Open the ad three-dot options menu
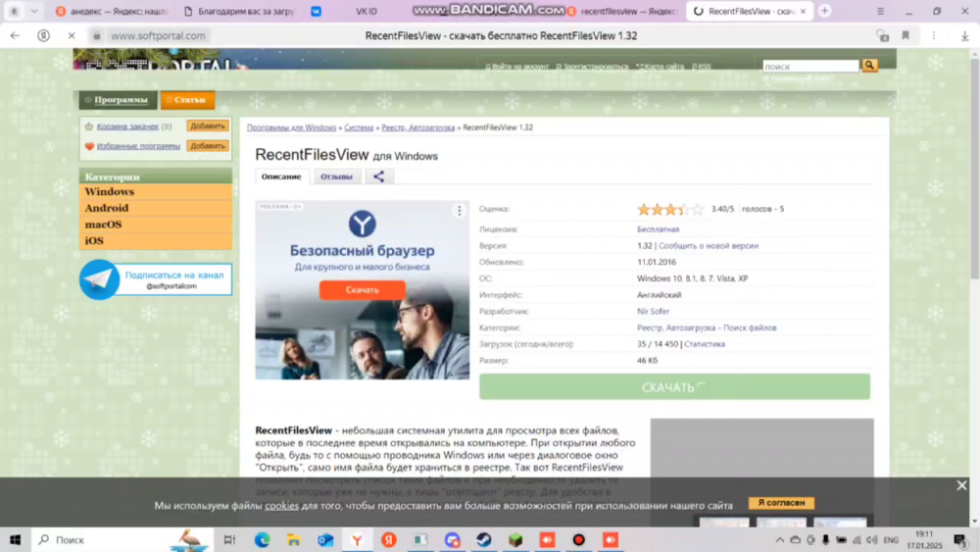980x552 pixels. (460, 211)
